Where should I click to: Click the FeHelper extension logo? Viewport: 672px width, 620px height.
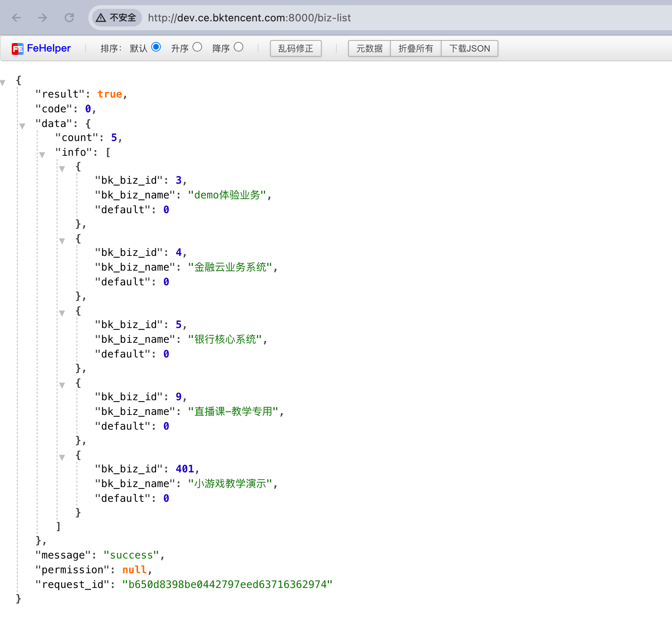(x=17, y=48)
